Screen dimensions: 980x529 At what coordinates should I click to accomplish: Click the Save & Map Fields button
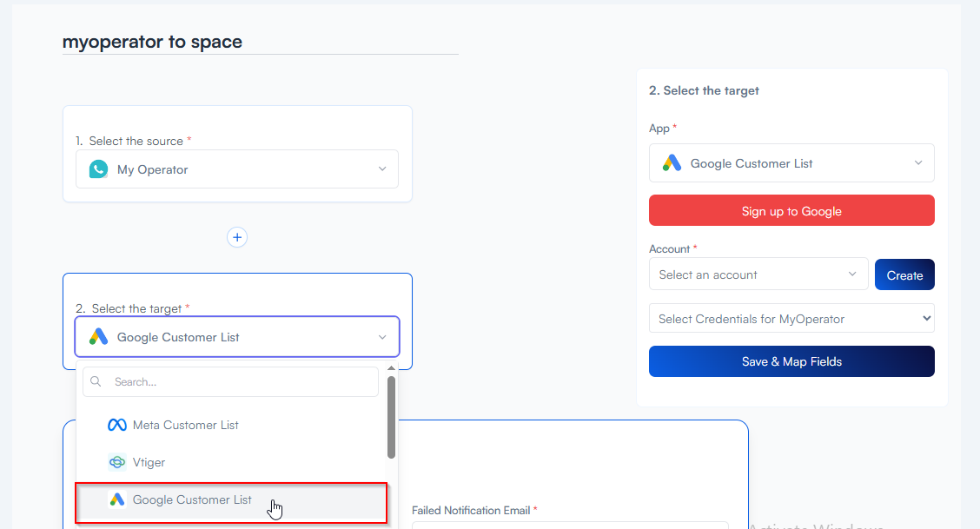click(x=791, y=361)
